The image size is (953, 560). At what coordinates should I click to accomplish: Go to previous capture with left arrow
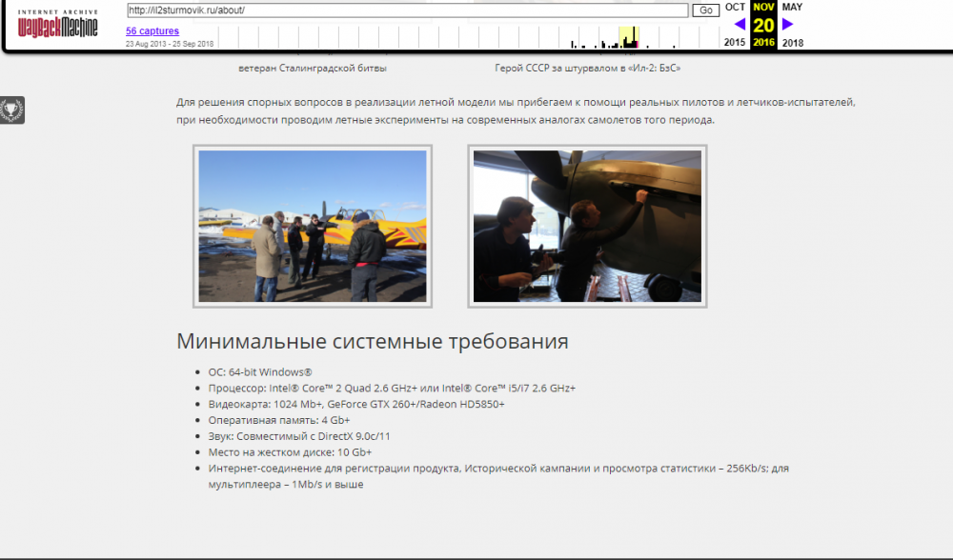[740, 25]
